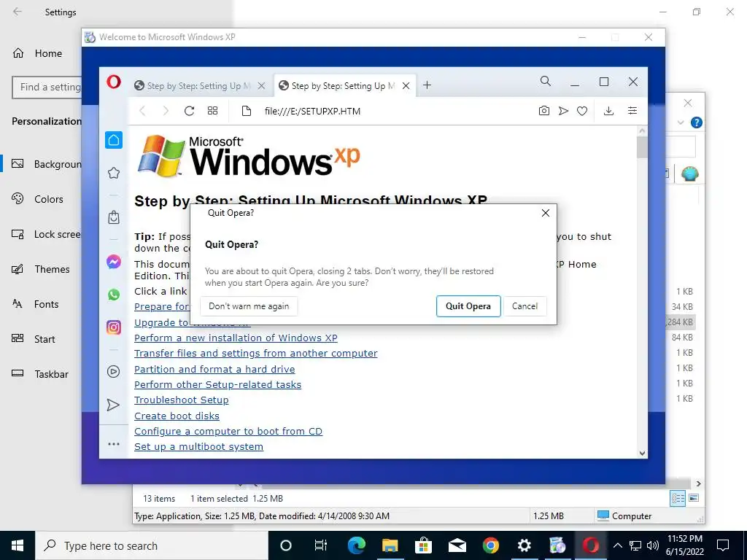Open new tab with plus button
Screen dimensions: 747x560
click(x=427, y=85)
